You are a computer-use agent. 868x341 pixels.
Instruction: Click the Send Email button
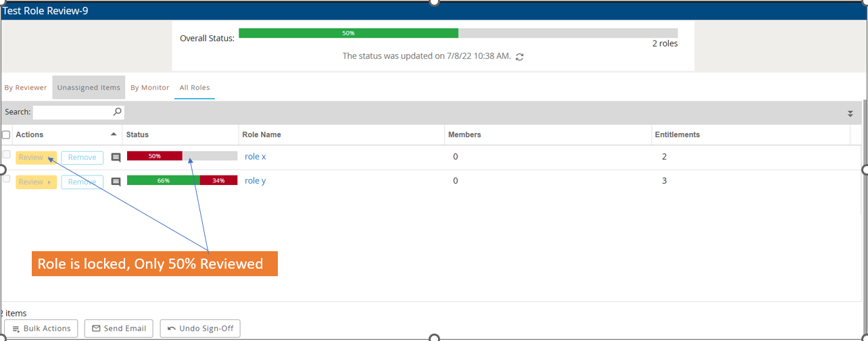[x=119, y=328]
